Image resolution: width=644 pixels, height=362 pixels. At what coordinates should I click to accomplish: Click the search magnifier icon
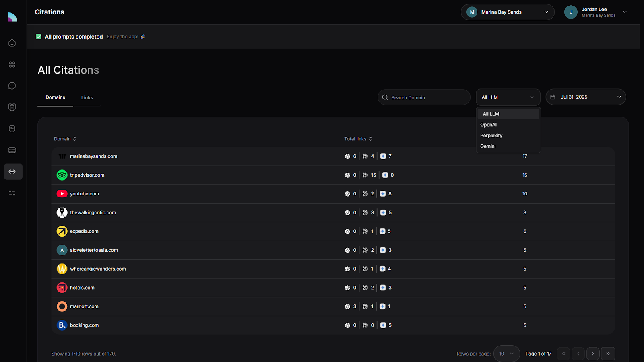[385, 97]
